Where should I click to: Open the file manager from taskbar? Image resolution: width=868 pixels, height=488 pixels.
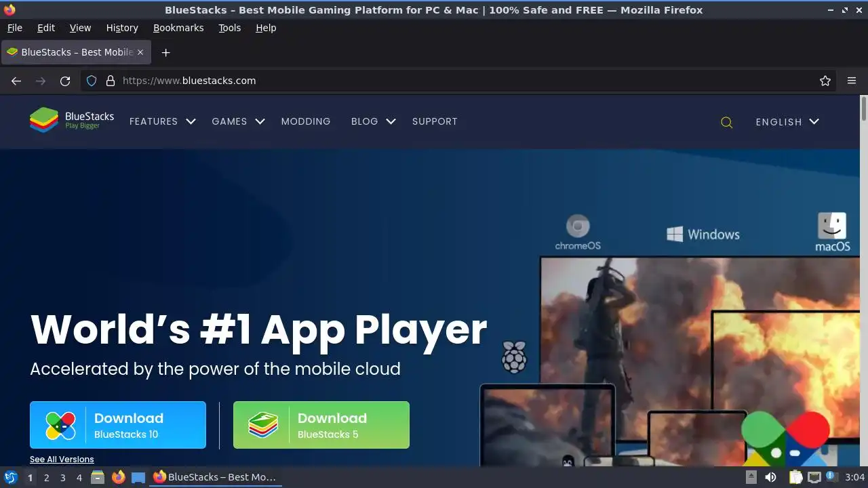click(x=98, y=477)
